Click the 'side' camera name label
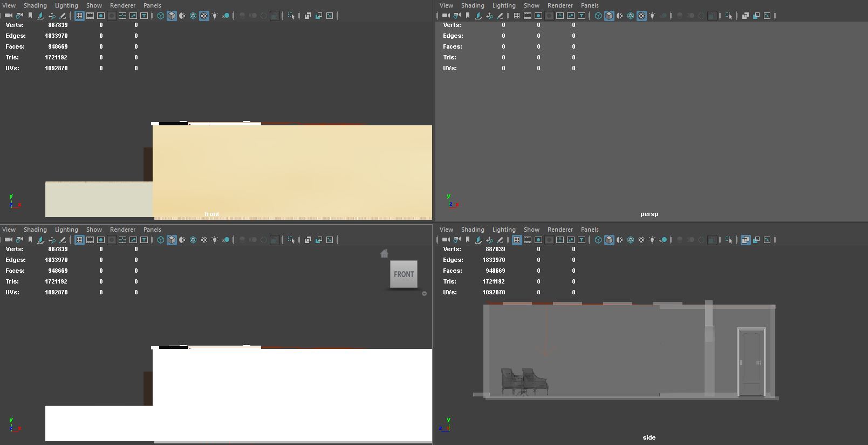The height and width of the screenshot is (445, 868). (x=649, y=437)
